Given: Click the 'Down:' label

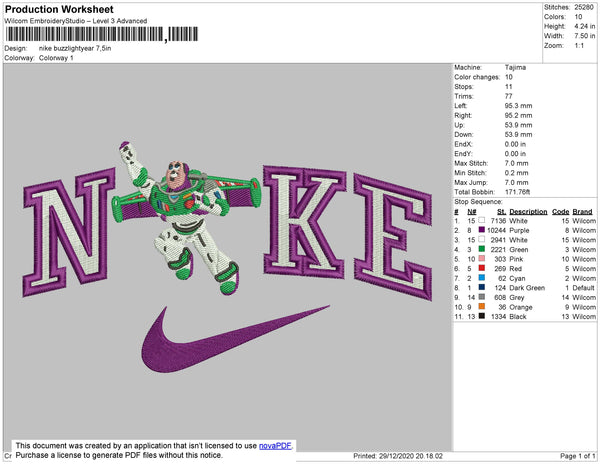Looking at the screenshot, I should point(464,135).
